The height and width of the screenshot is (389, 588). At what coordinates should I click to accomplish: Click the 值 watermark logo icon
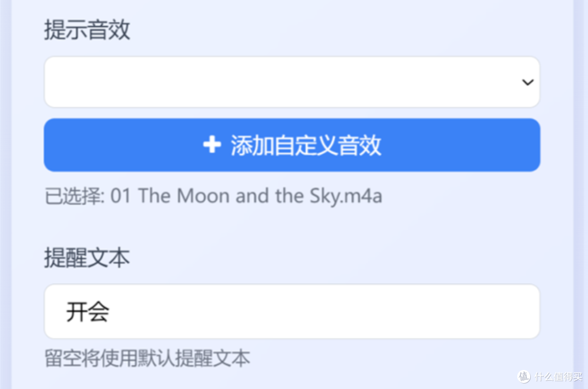coord(524,376)
